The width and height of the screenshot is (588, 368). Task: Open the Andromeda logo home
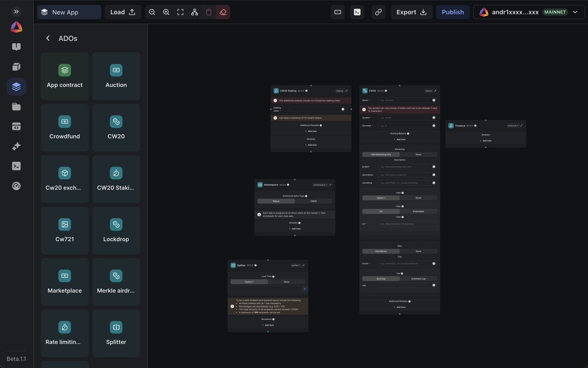[x=16, y=27]
